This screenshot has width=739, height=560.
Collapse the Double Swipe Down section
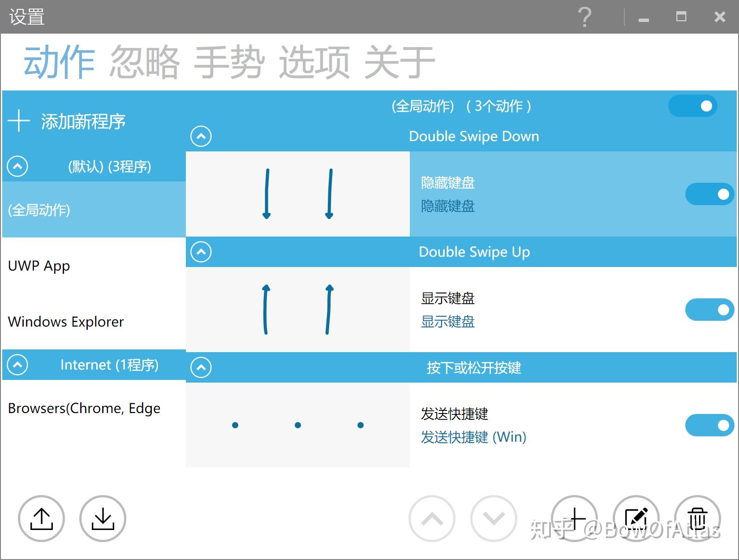pos(201,136)
